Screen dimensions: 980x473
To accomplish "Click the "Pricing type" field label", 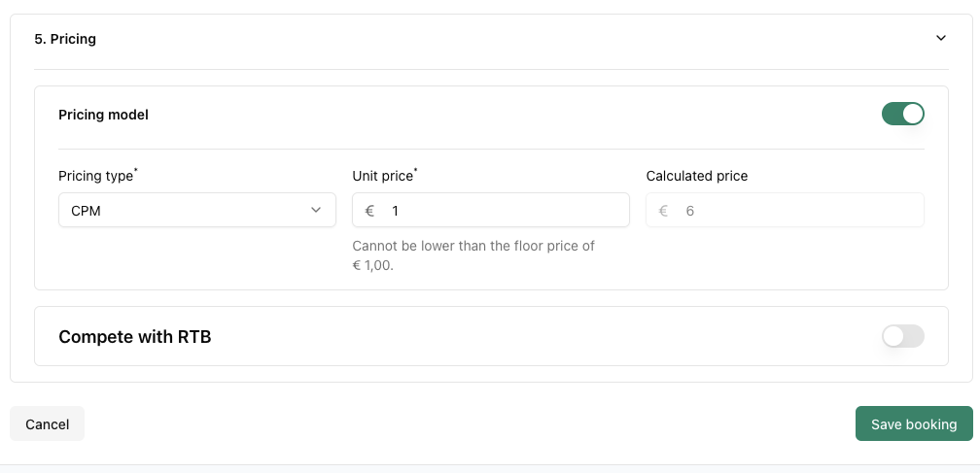I will point(95,176).
